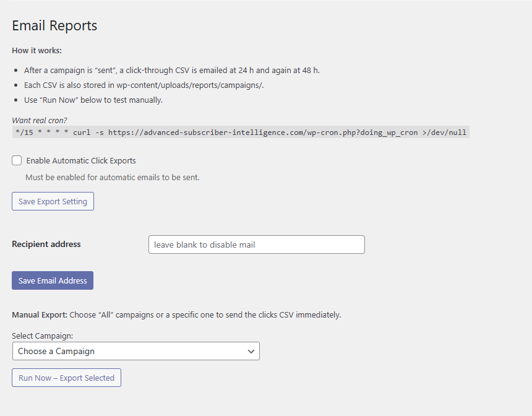Click the "How it works:" subheading
This screenshot has width=532, height=416.
37,50
